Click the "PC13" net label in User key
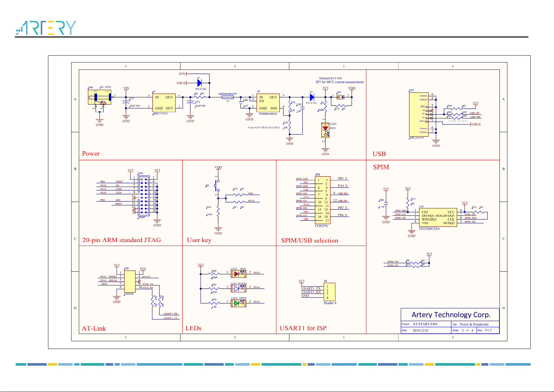 (251, 201)
